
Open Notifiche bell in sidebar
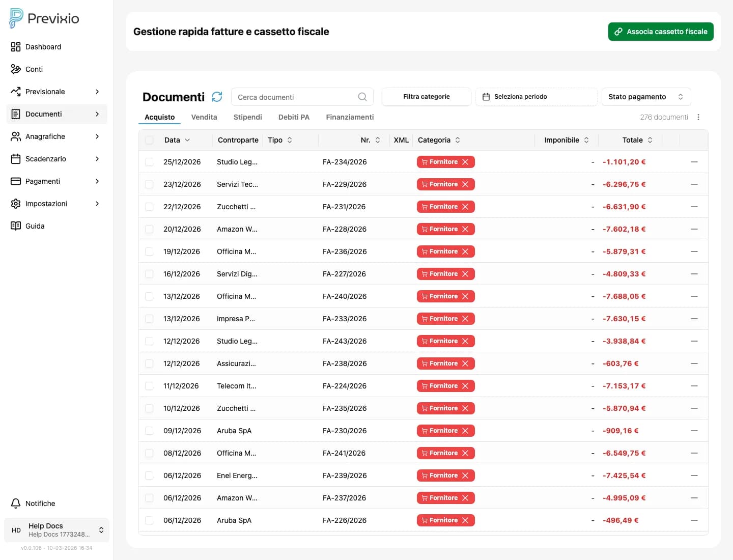16,503
